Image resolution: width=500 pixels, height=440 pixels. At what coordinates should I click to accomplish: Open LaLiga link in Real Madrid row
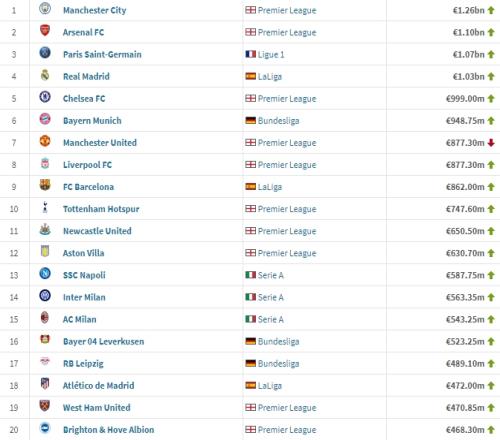click(270, 77)
